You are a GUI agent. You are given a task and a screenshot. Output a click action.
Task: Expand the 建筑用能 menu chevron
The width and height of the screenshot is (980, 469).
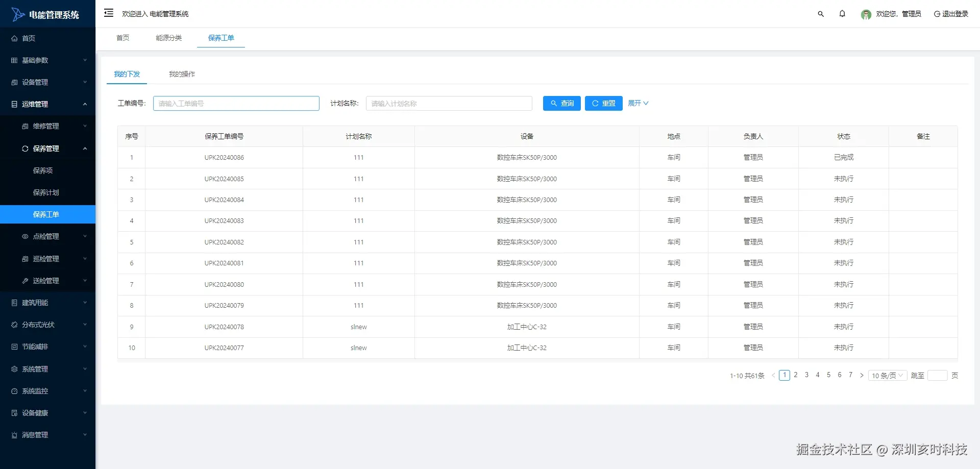[x=85, y=303]
